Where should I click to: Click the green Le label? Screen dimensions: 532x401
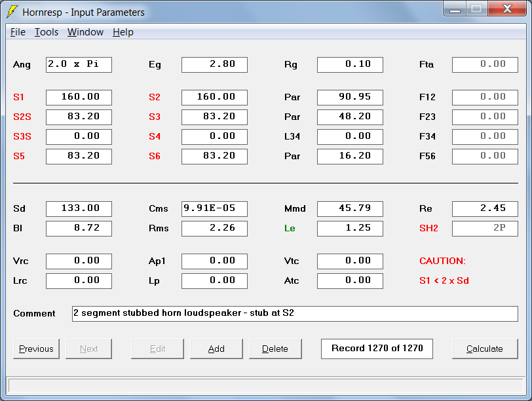pyautogui.click(x=290, y=228)
